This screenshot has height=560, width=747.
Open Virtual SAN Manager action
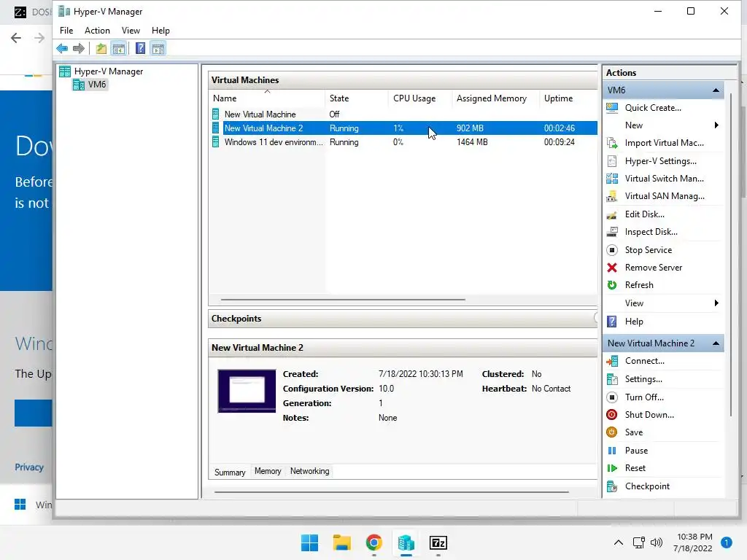point(664,196)
